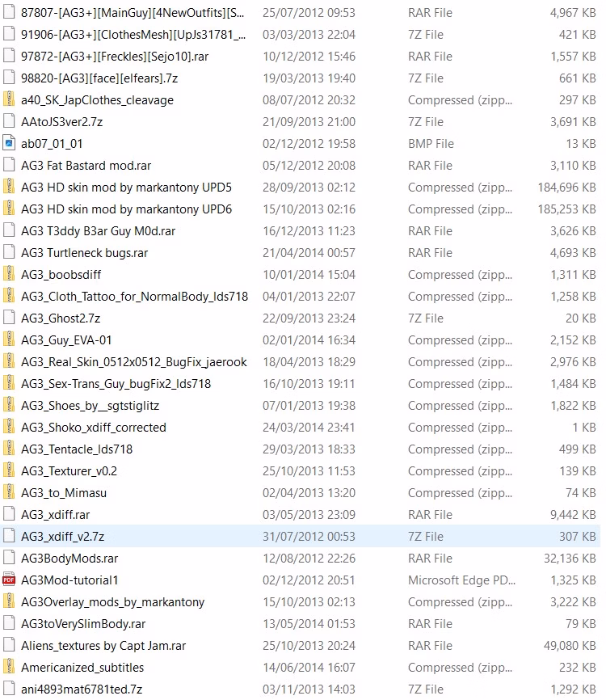This screenshot has height=700, width=606.
Task: Click the 184,696 KB size of UPD5 archive
Action: click(x=565, y=188)
